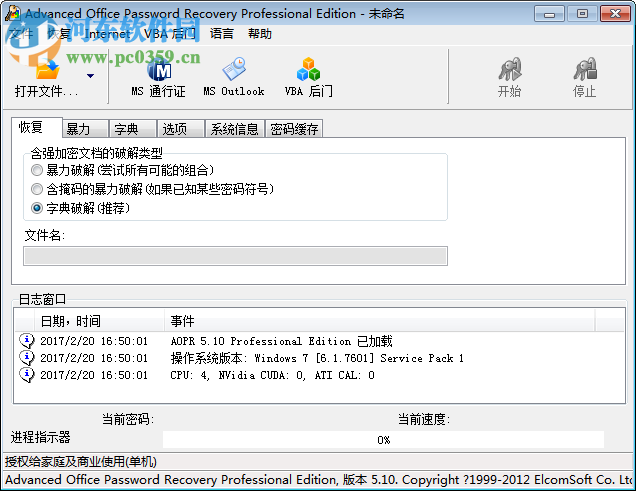
Task: Switch to the 系统信息 tab
Action: (x=234, y=129)
